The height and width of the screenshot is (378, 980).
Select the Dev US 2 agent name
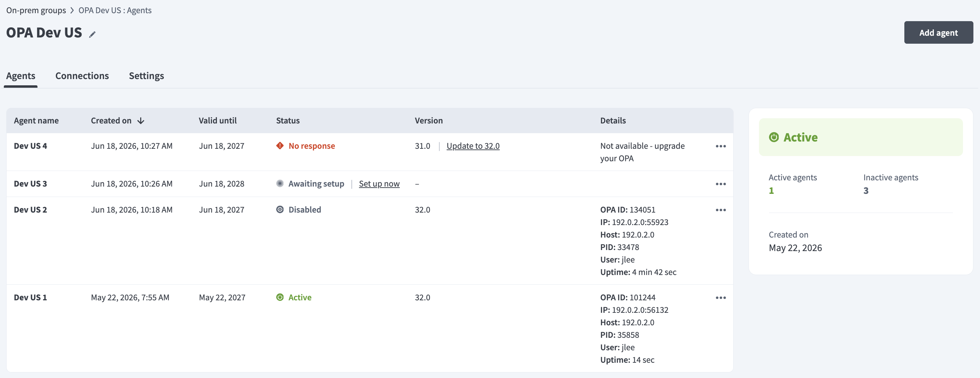[31, 209]
